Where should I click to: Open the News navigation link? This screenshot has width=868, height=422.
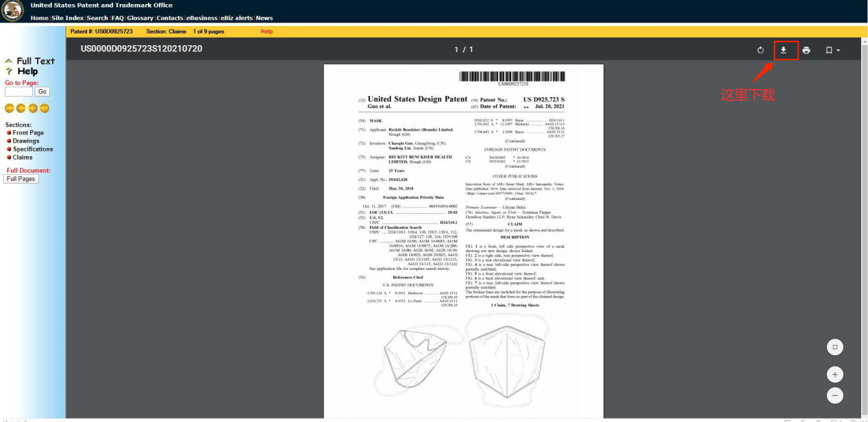(264, 18)
